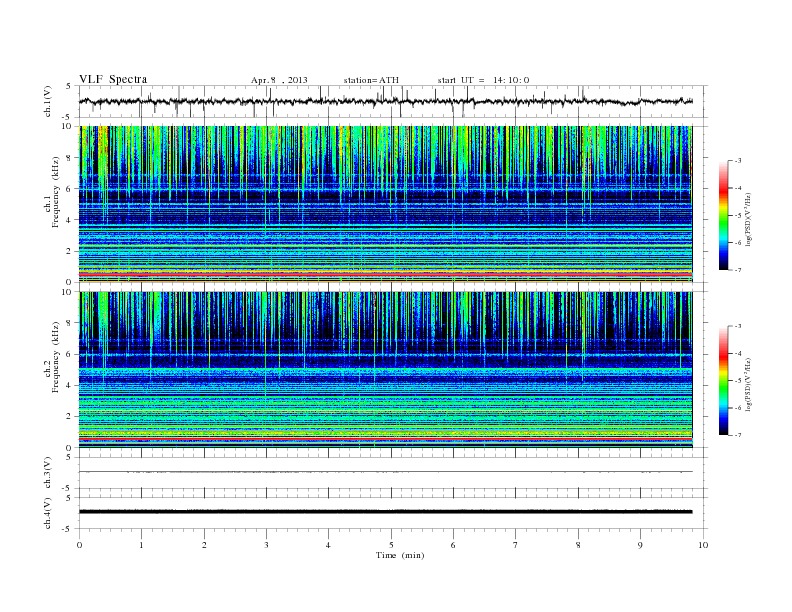792x612 pixels.
Task: Click time axis tick label '3'
Action: pos(266,545)
